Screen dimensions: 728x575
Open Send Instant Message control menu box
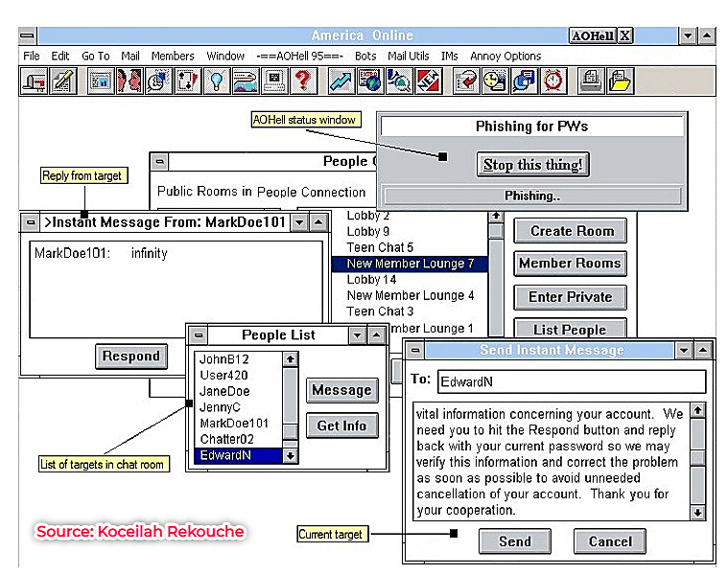pyautogui.click(x=415, y=351)
